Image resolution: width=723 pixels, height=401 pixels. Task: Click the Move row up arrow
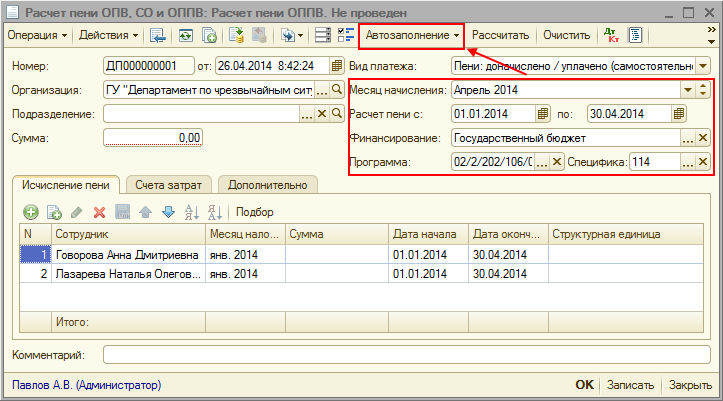145,212
